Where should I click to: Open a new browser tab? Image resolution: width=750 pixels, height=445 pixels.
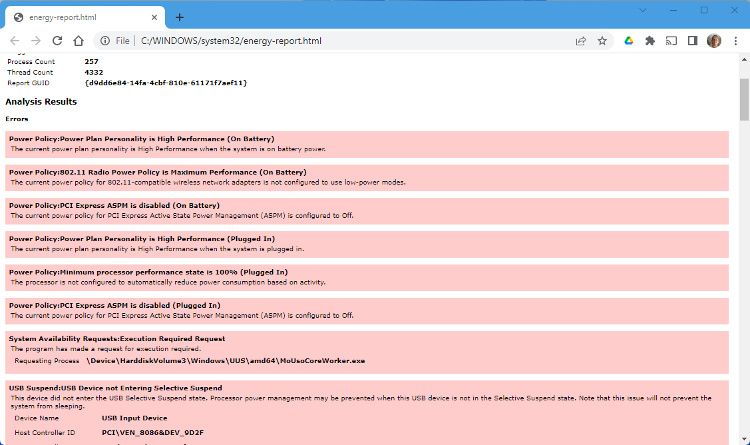(x=180, y=17)
